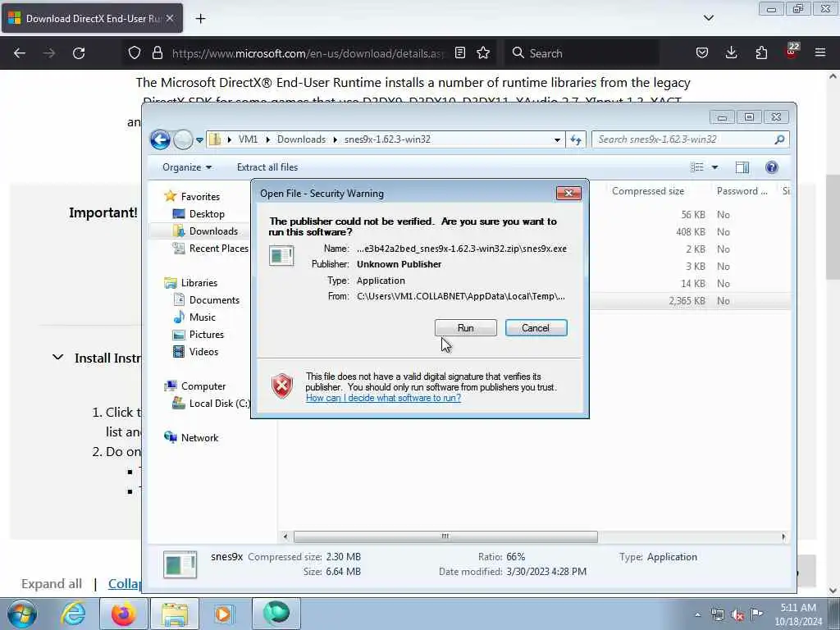Expand the Explorer address bar history dropdown
The image size is (840, 630).
click(557, 139)
